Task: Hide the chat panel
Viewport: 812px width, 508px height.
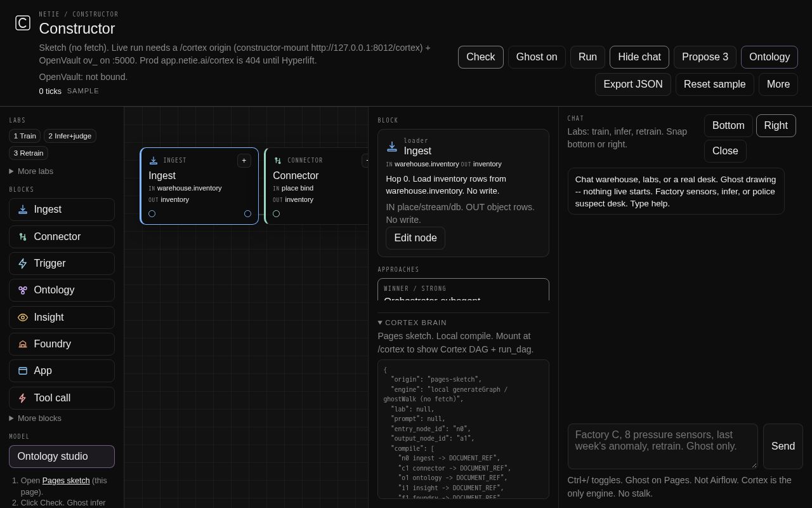Action: 639,57
